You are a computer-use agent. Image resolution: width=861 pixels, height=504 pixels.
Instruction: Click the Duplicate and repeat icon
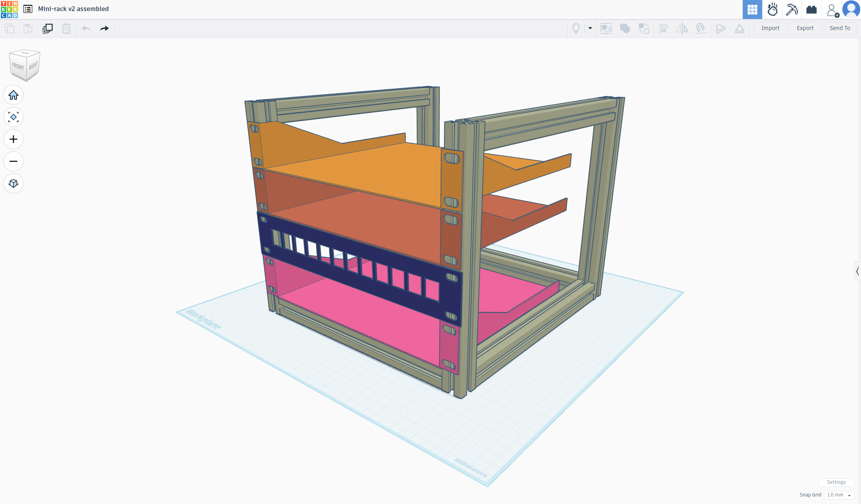(47, 28)
